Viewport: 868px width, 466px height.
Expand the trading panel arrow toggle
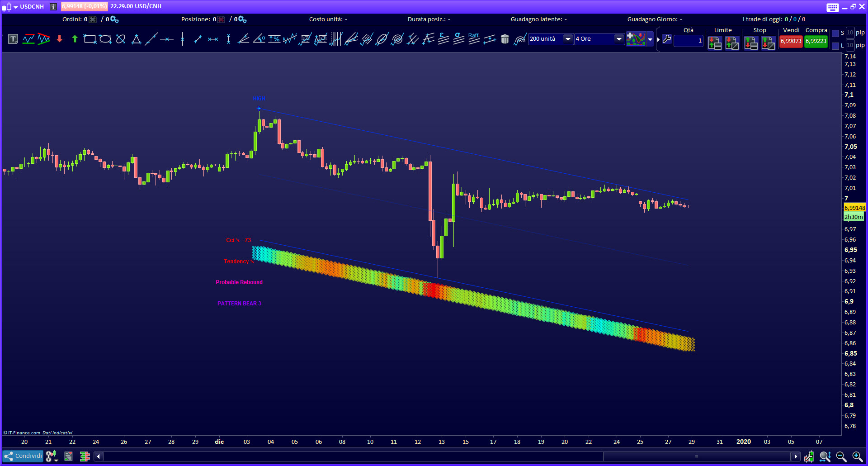(658, 39)
